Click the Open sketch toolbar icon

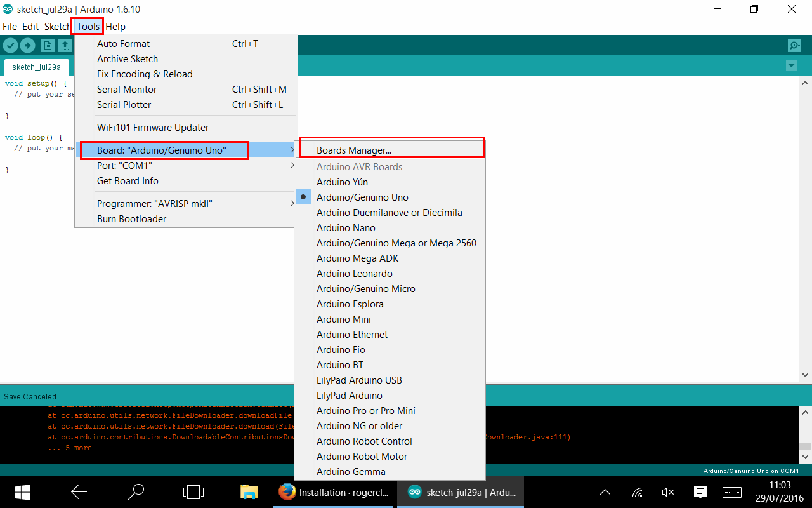pos(65,45)
